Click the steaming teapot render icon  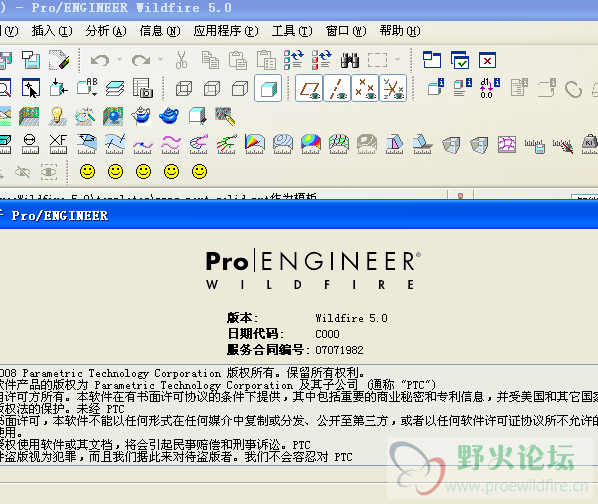point(141,116)
